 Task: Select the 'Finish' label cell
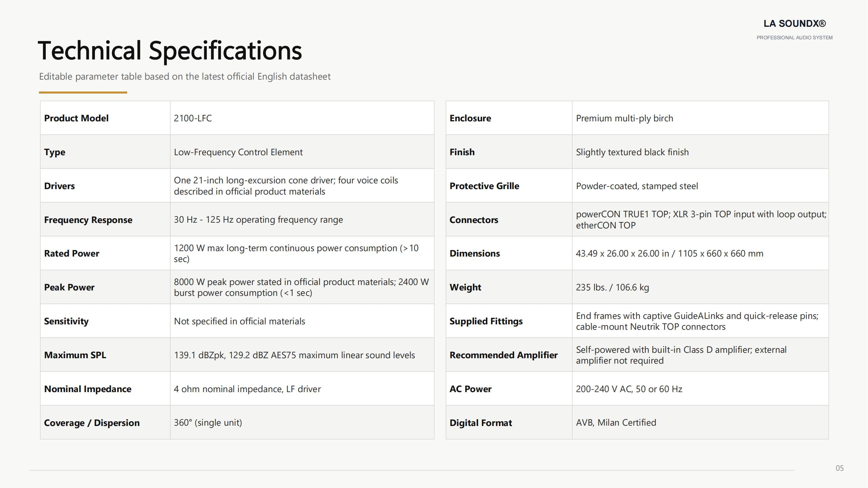pyautogui.click(x=509, y=152)
